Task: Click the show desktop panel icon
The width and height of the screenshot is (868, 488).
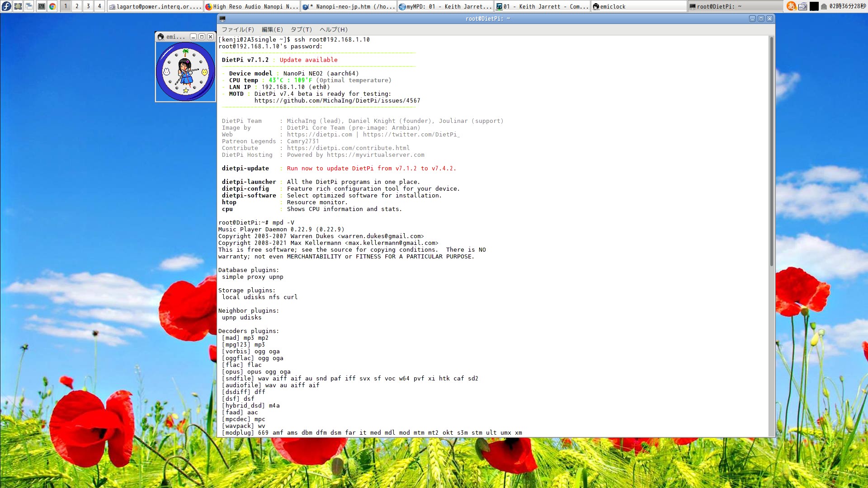Action: (18, 6)
